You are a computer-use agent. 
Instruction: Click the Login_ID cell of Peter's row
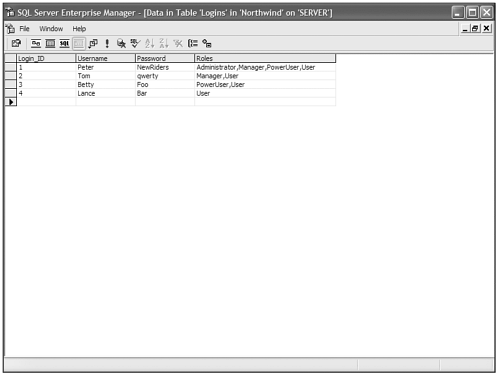(x=46, y=67)
